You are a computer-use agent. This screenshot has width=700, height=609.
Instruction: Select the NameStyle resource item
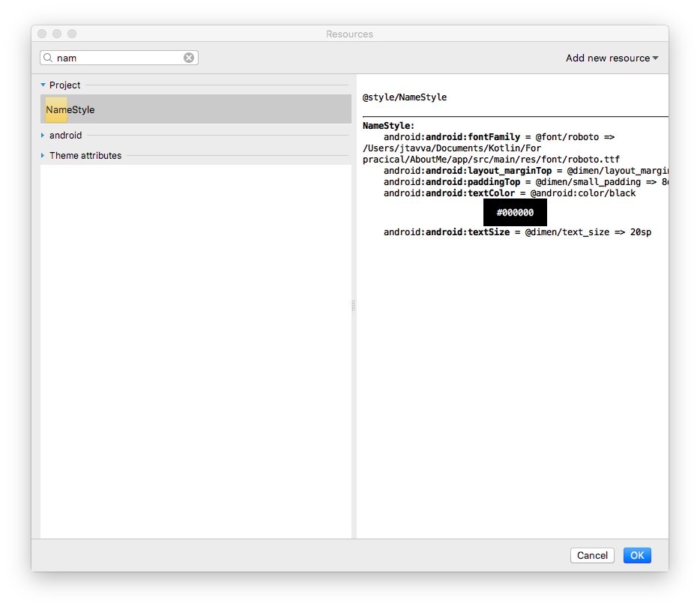pos(70,109)
